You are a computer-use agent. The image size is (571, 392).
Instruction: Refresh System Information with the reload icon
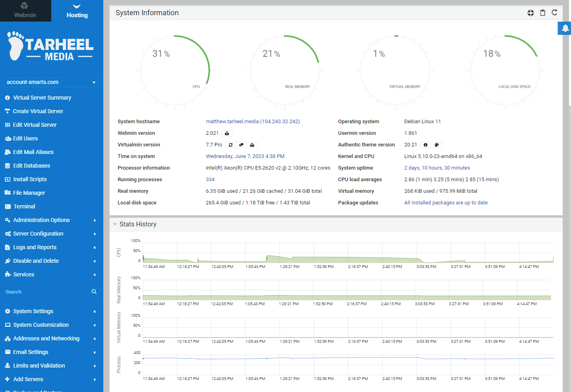(554, 12)
